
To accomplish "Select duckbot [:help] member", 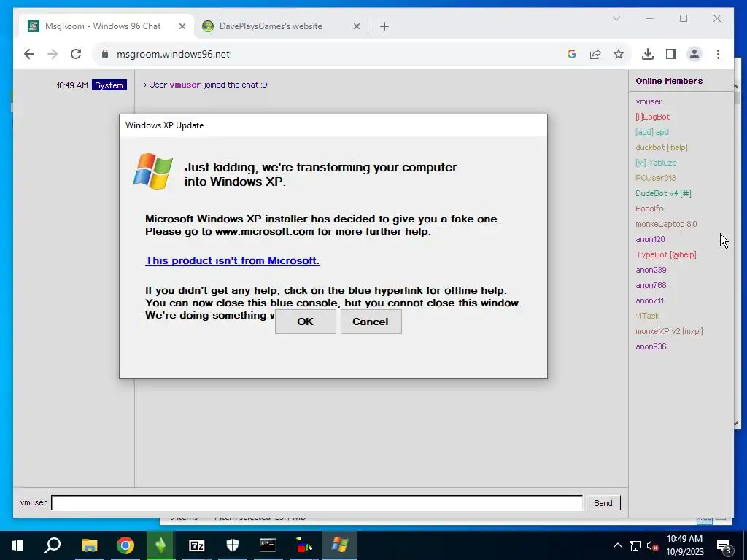I will pos(661,147).
